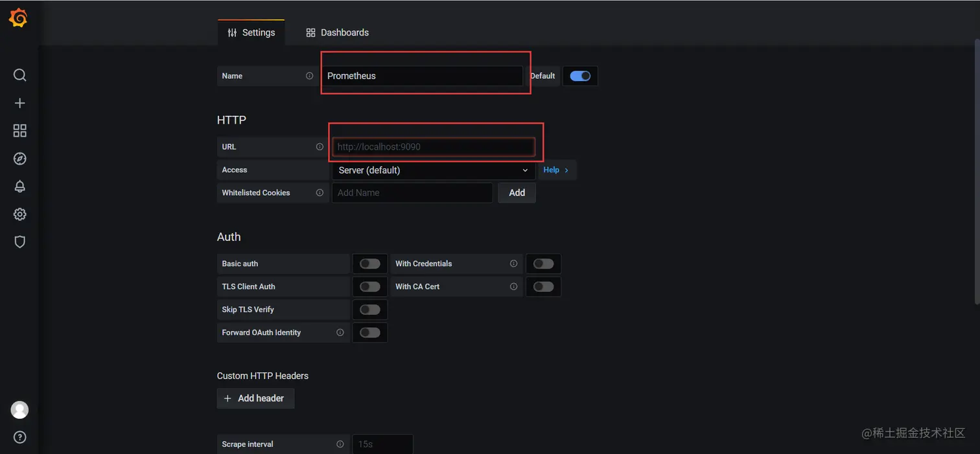Open the Access Server (default) dropdown
Image resolution: width=980 pixels, height=454 pixels.
[434, 170]
